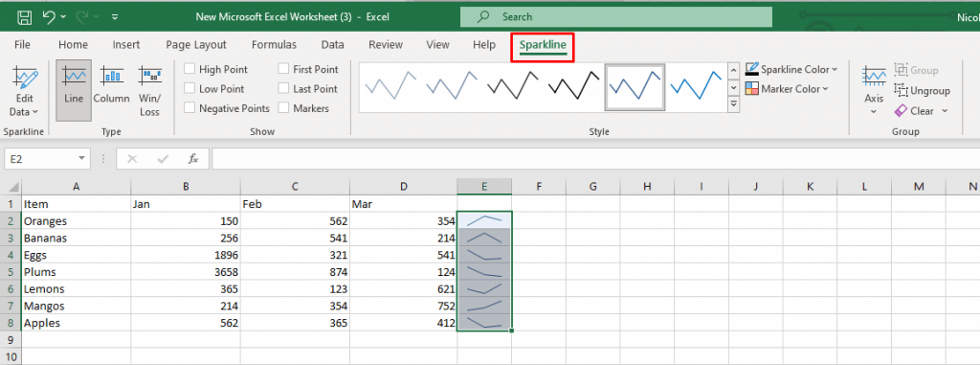Click the Clear eraser button

[x=914, y=111]
